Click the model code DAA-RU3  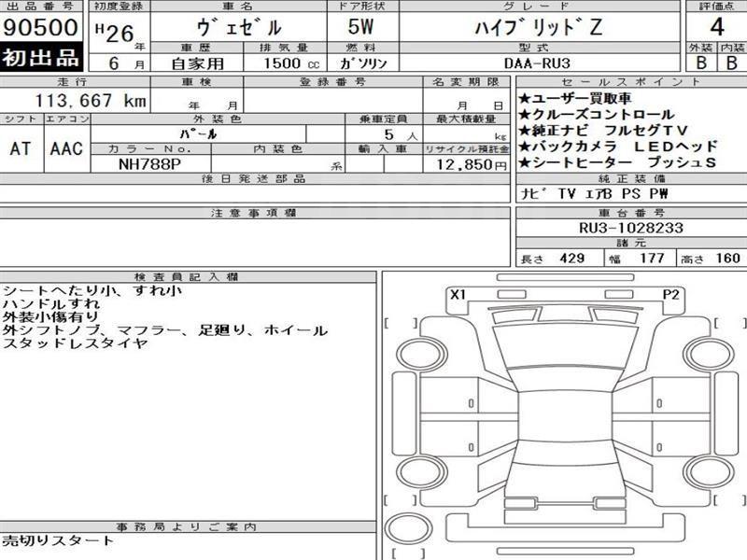coord(538,63)
